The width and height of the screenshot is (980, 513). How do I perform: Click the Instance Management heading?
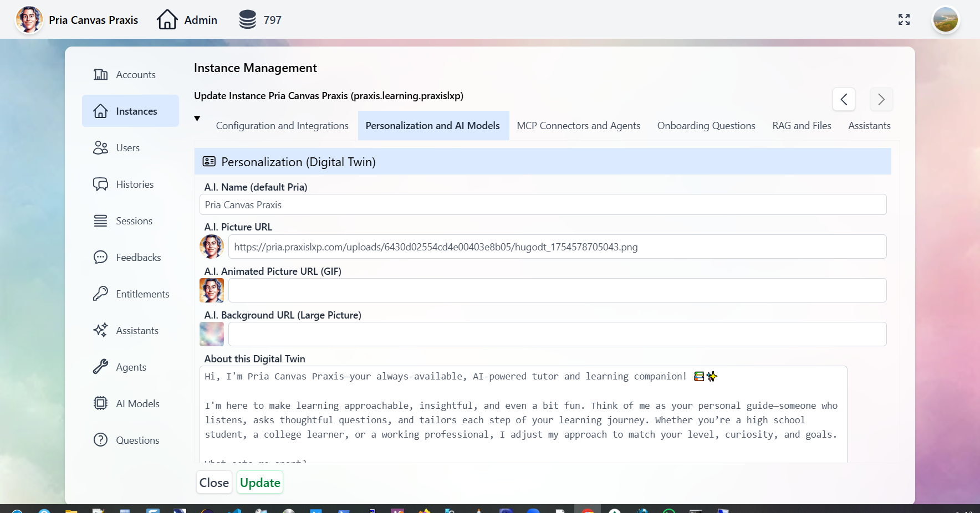(255, 68)
